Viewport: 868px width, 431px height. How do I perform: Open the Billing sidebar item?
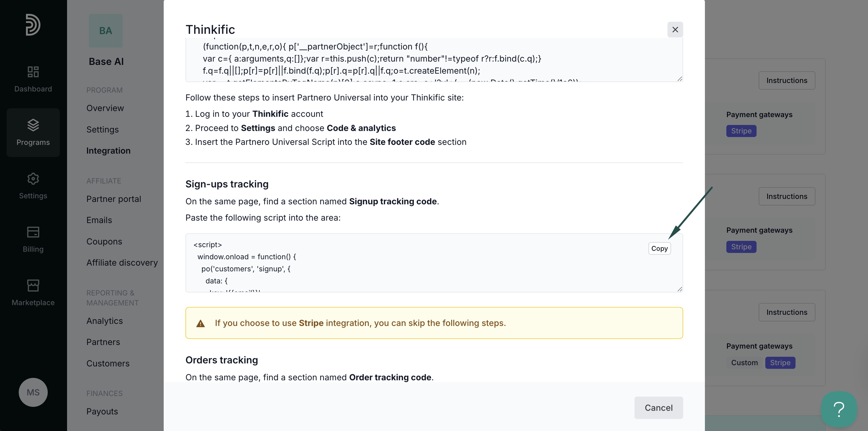(x=33, y=239)
